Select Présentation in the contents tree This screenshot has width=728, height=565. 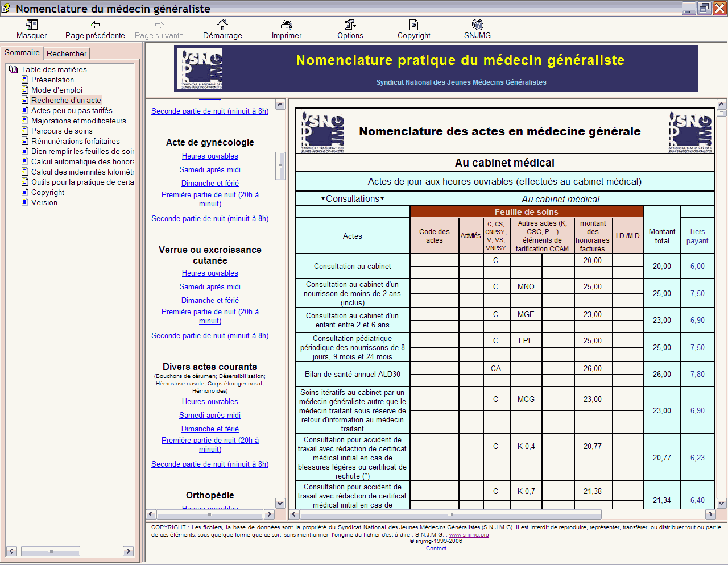pyautogui.click(x=52, y=80)
